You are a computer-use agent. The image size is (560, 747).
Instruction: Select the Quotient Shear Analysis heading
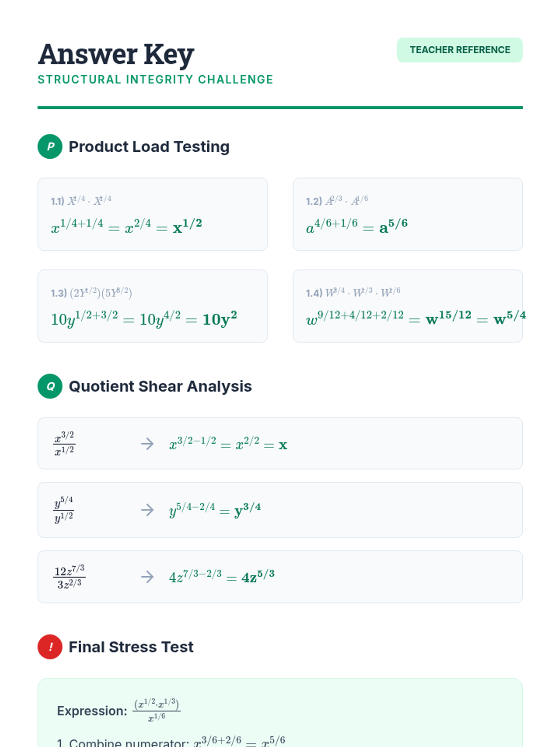click(x=160, y=386)
